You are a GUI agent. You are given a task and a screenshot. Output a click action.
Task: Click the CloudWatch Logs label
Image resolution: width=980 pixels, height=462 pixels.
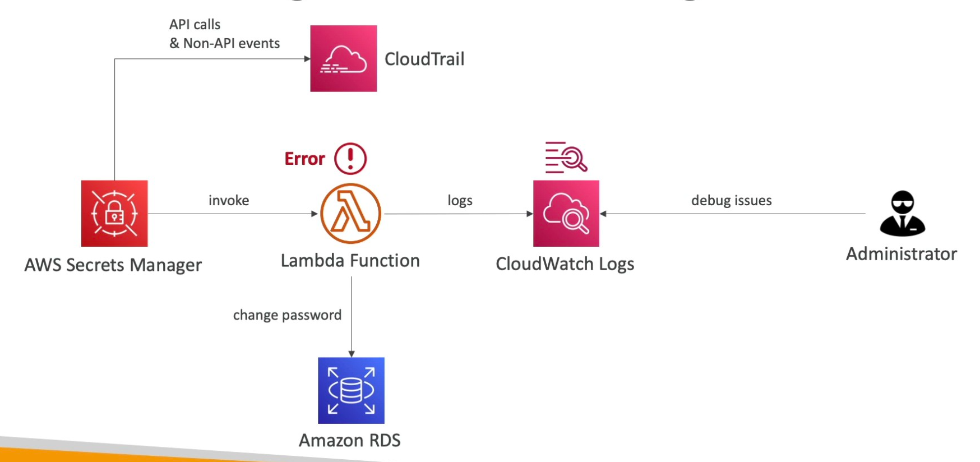(565, 264)
